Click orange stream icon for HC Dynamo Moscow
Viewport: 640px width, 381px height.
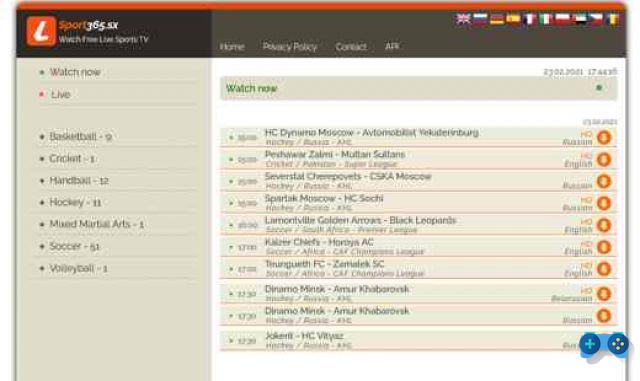click(x=604, y=138)
